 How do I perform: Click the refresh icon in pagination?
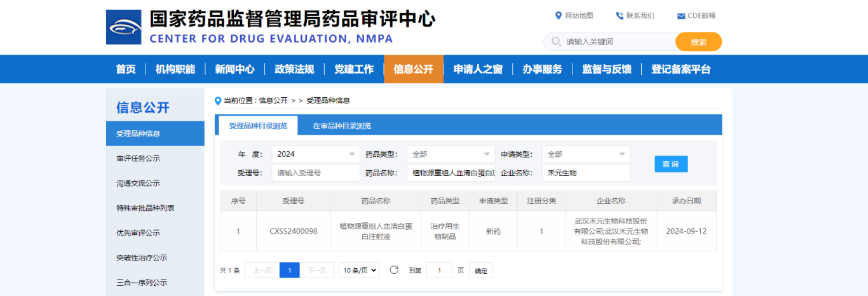(x=394, y=270)
